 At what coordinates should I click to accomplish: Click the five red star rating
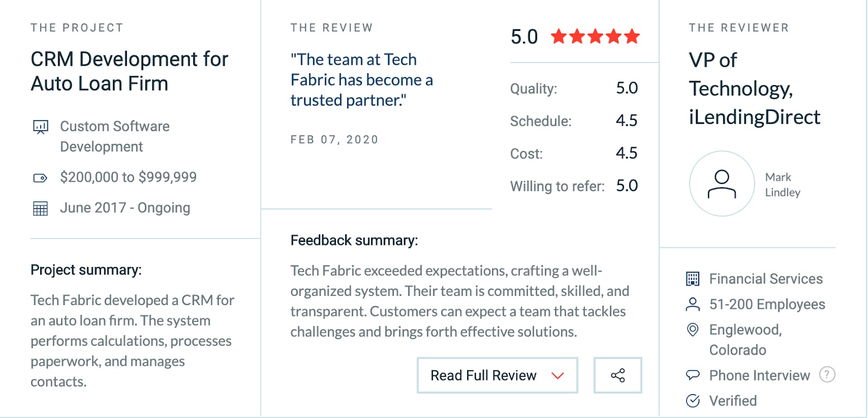(x=595, y=36)
